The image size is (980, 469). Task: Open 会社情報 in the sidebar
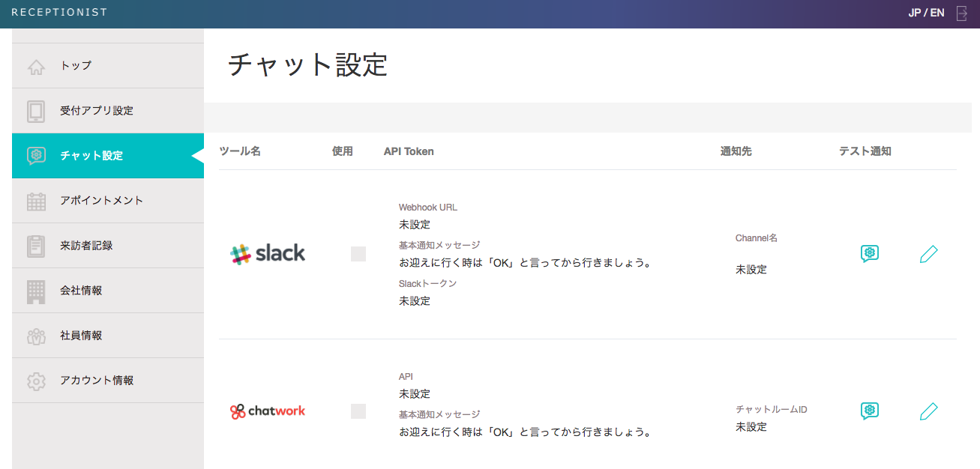click(81, 291)
